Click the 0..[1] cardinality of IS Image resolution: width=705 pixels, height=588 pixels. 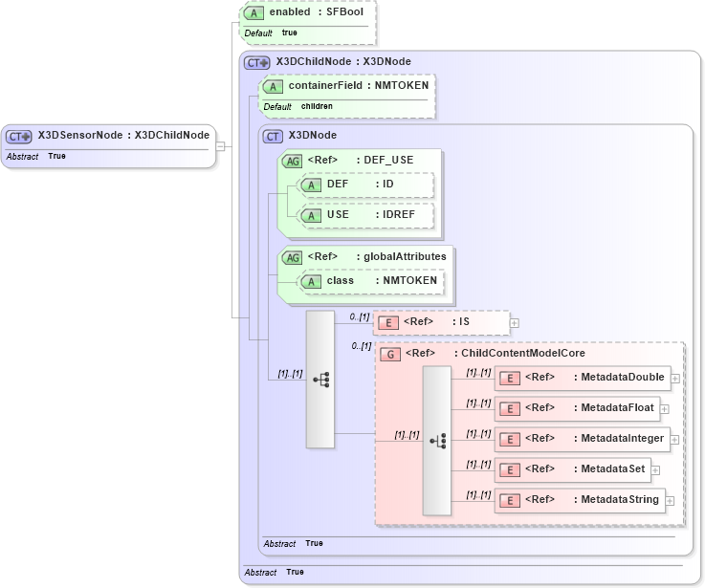tap(360, 316)
